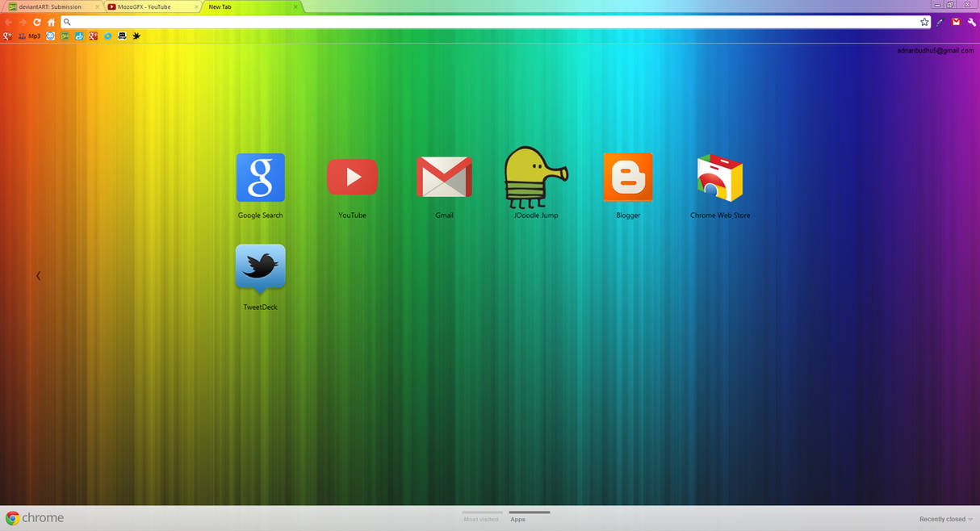
Task: Open the green deviantART bookmark
Action: pyautogui.click(x=65, y=36)
